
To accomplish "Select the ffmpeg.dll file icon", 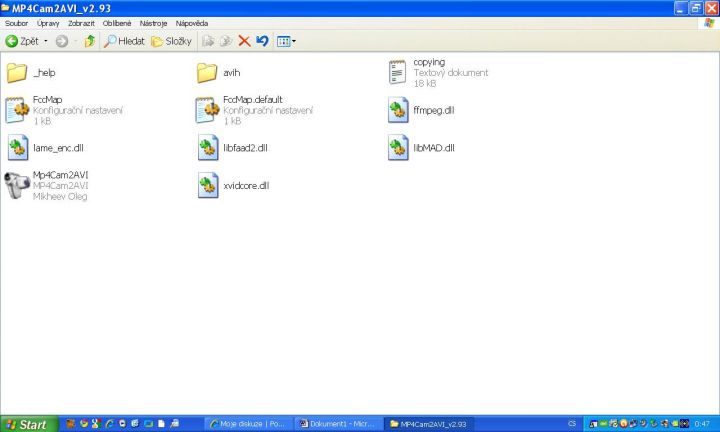I will 398,110.
